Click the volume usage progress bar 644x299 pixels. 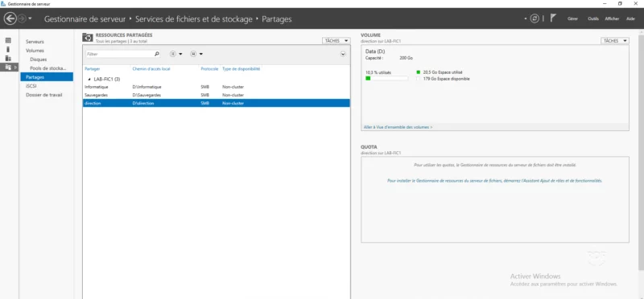click(x=387, y=78)
